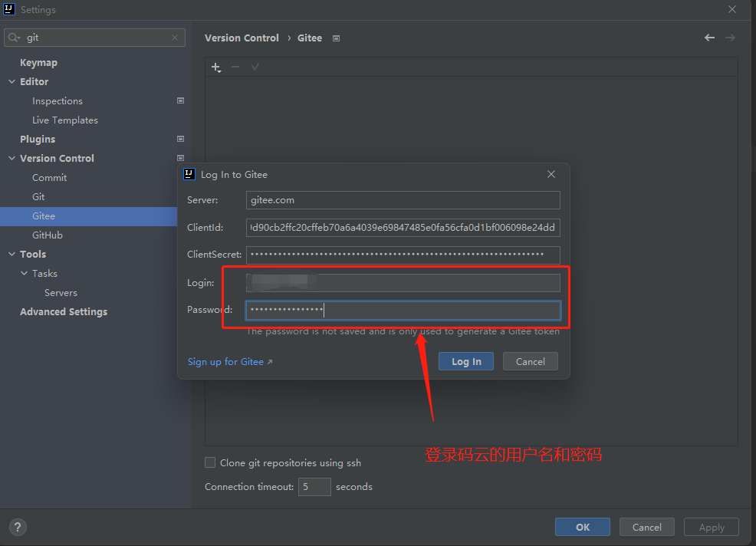Click the remove account minus icon
Screen dimensions: 756x546
(x=235, y=67)
